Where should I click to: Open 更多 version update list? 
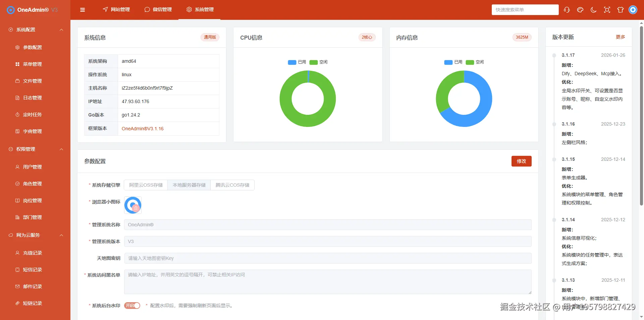pos(620,37)
